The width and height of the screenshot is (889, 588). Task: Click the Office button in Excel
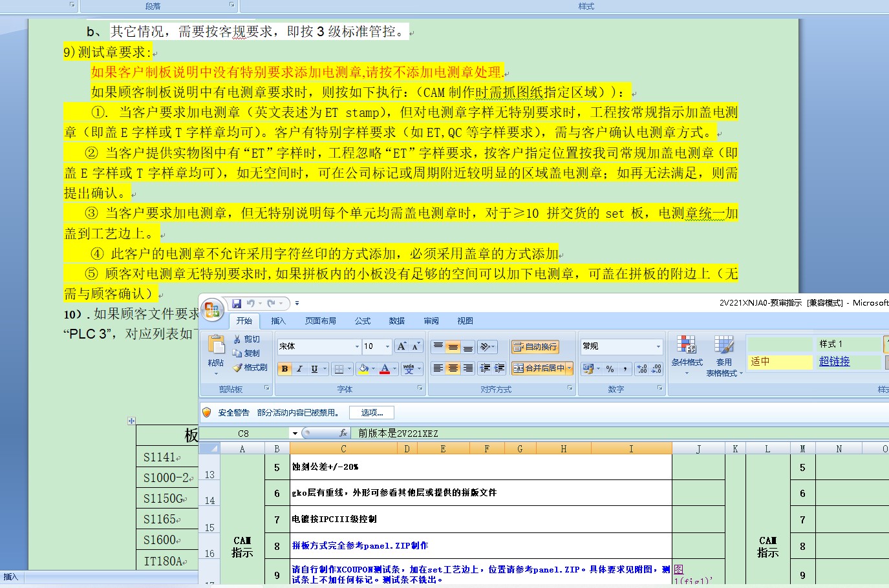(x=212, y=310)
